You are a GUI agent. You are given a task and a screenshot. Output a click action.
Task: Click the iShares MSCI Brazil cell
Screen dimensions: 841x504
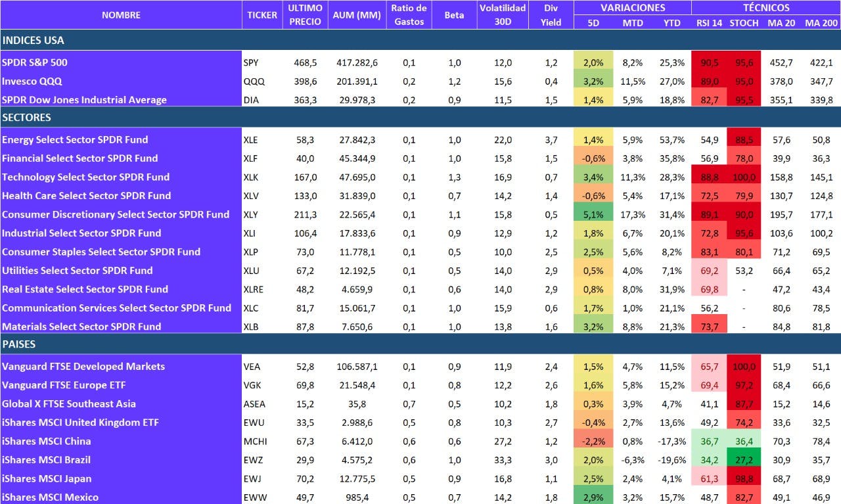click(x=121, y=460)
